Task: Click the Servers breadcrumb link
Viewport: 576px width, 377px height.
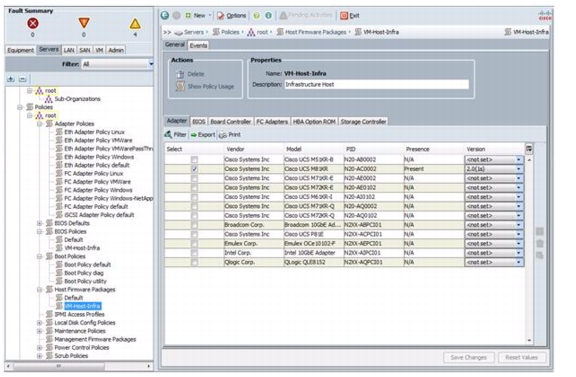Action: pyautogui.click(x=194, y=32)
